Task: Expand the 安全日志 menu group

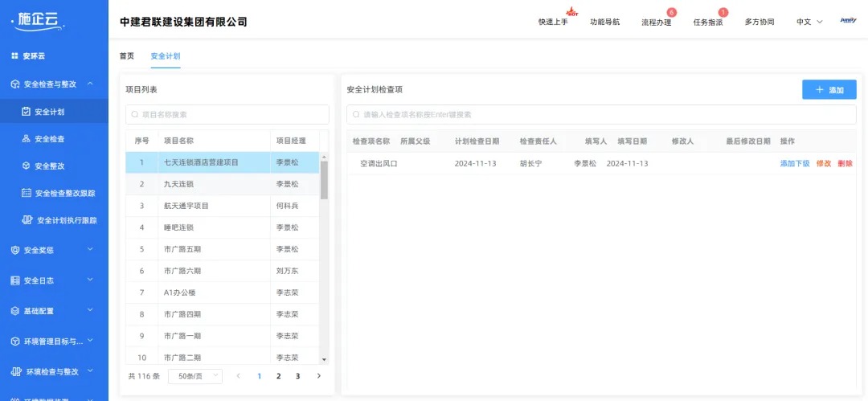Action: [90, 280]
